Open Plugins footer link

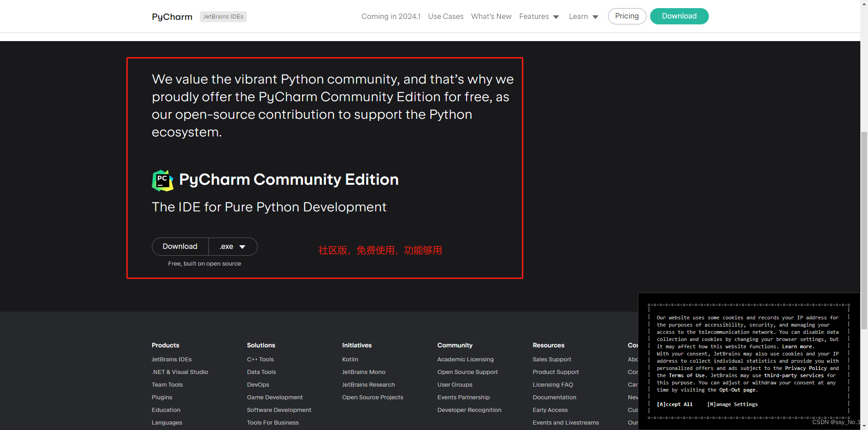pos(162,397)
